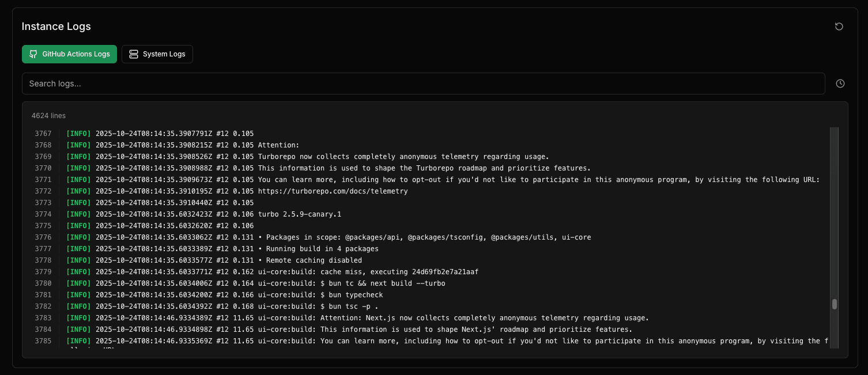
Task: Click the [INFO] tag on the cache miss line
Action: [78, 271]
